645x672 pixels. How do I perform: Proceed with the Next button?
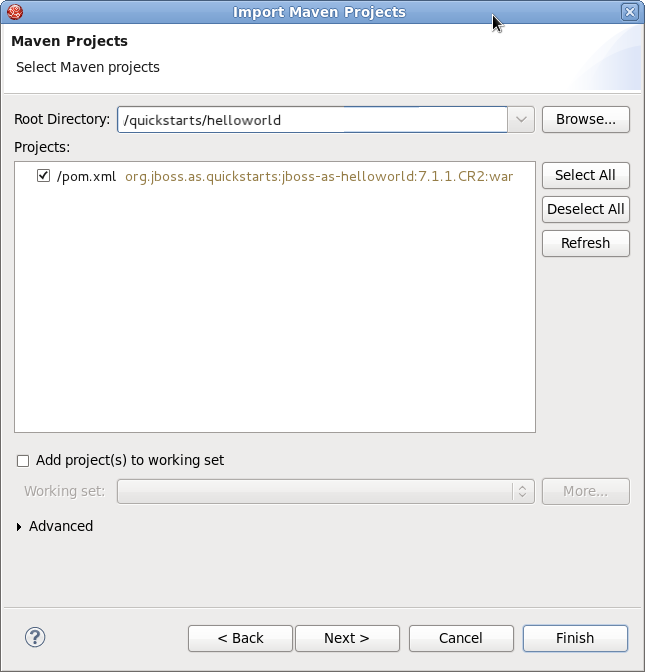pos(347,638)
